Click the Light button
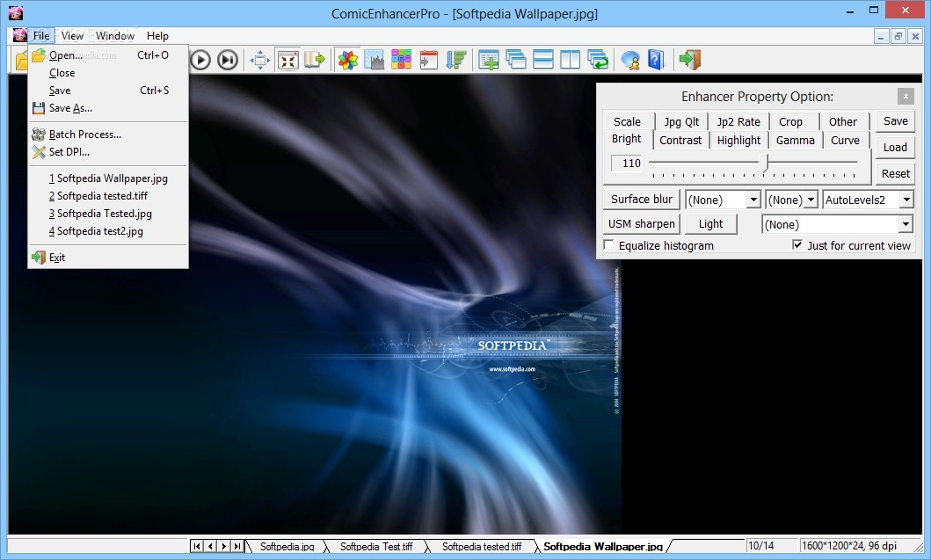Image resolution: width=931 pixels, height=560 pixels. (x=710, y=224)
